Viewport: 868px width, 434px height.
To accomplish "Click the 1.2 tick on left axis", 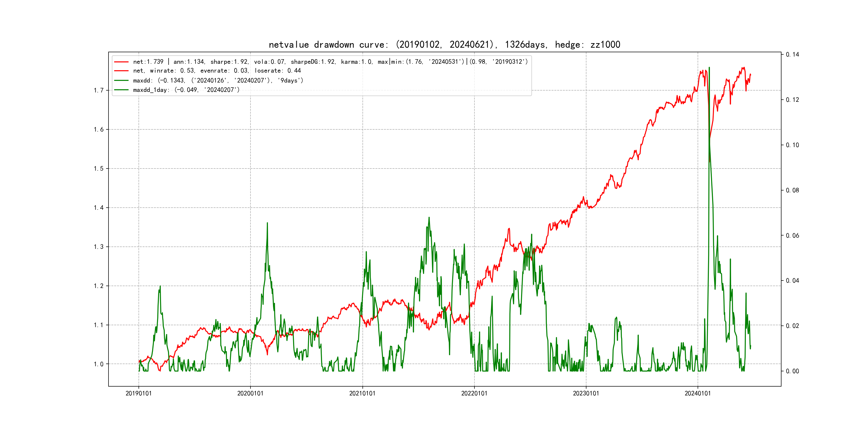I will (99, 286).
